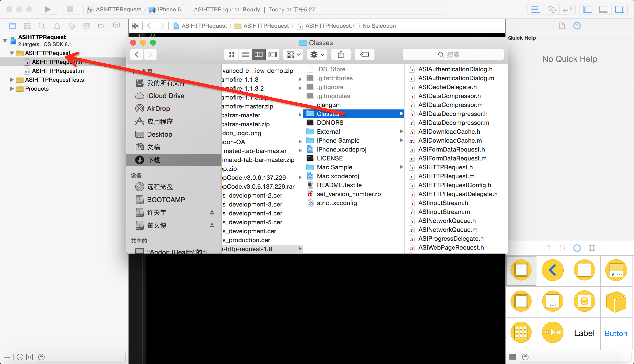Select iPhone Sample folder in Finder
The height and width of the screenshot is (364, 634).
(x=353, y=140)
